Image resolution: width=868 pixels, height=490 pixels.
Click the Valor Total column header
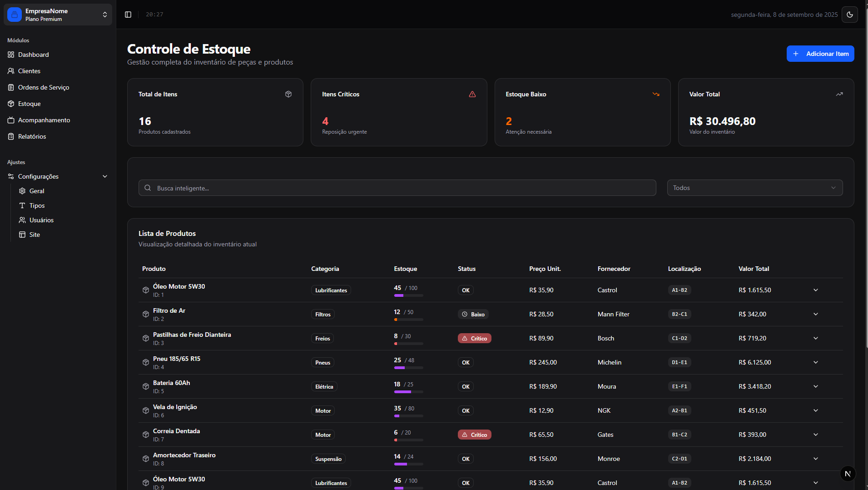(754, 269)
